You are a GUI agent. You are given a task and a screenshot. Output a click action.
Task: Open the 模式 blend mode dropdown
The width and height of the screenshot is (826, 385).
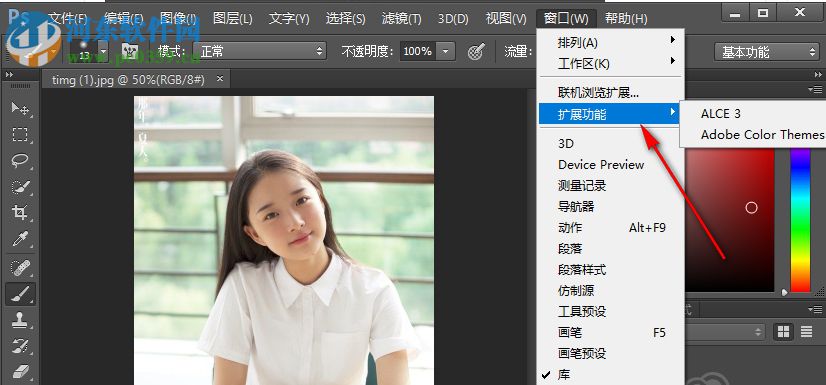tap(260, 51)
